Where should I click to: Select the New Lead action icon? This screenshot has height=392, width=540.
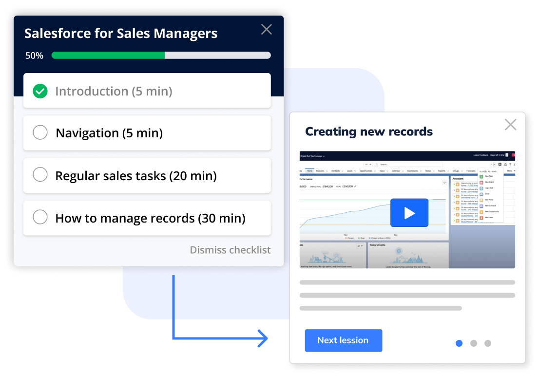[x=481, y=218]
